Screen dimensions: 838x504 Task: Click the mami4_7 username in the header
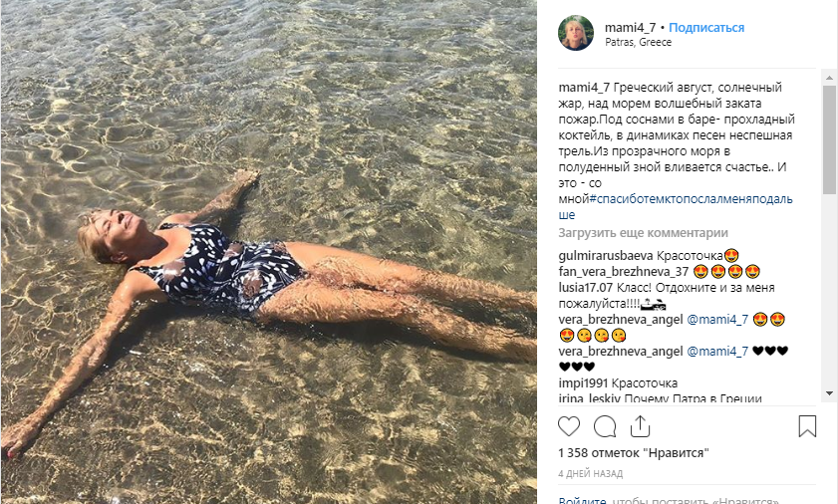(x=630, y=27)
